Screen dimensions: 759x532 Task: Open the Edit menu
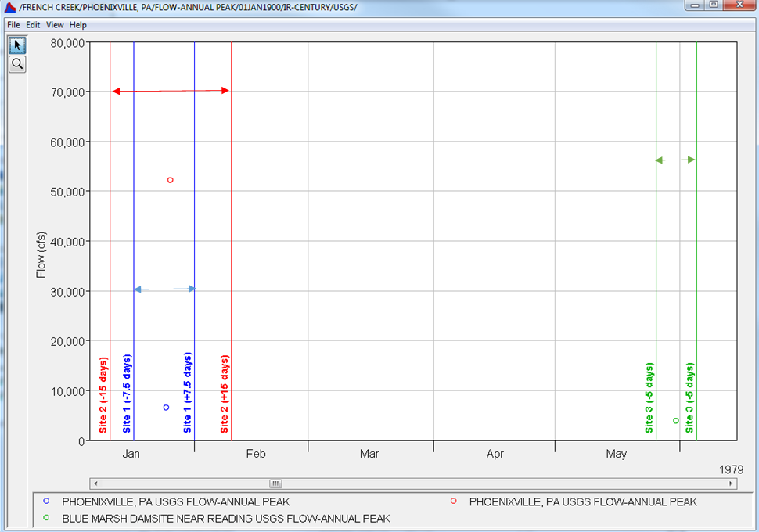[33, 25]
